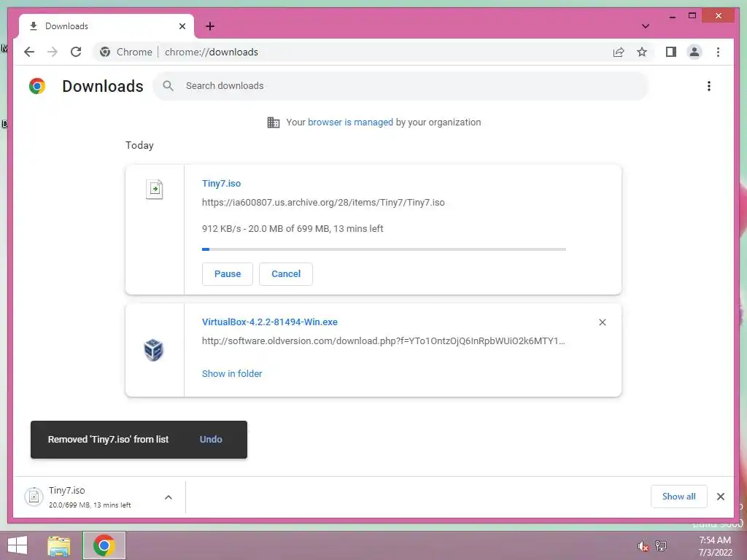747x560 pixels.
Task: Cancel the Tiny7.iso download
Action: pos(286,274)
